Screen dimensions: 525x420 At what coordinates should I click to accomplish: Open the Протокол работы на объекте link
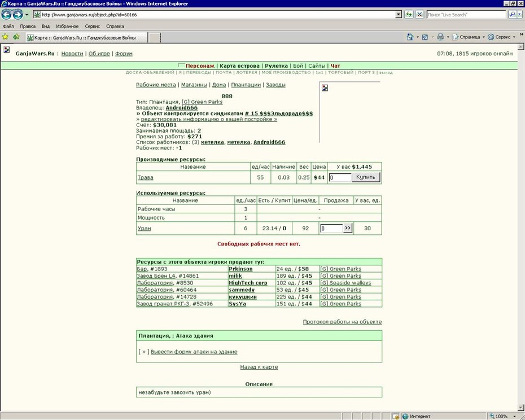click(342, 322)
